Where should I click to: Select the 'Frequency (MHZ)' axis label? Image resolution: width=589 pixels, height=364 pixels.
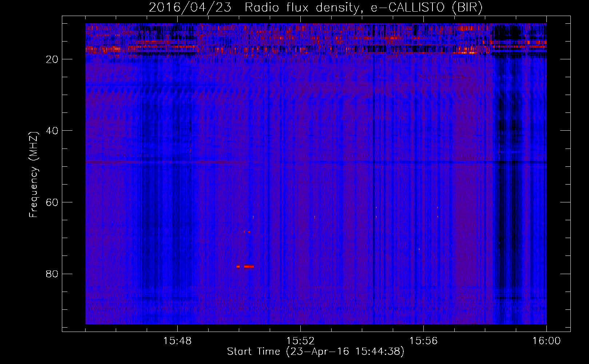pyautogui.click(x=33, y=175)
